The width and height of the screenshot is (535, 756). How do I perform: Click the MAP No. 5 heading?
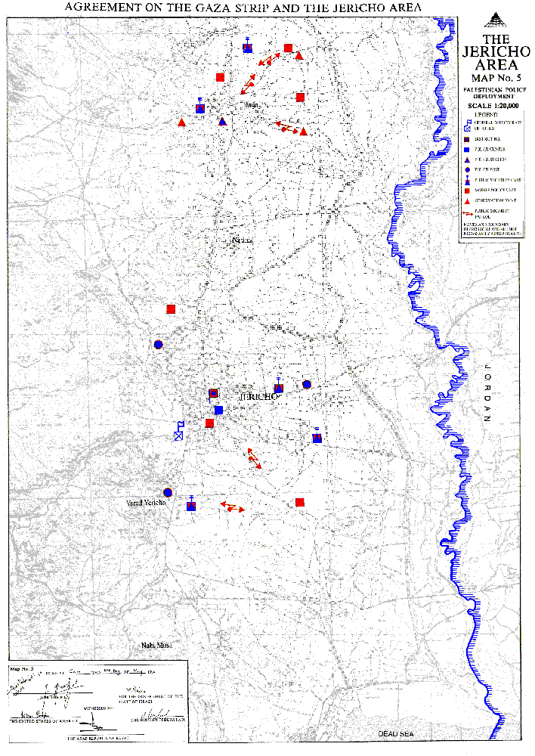[x=496, y=78]
